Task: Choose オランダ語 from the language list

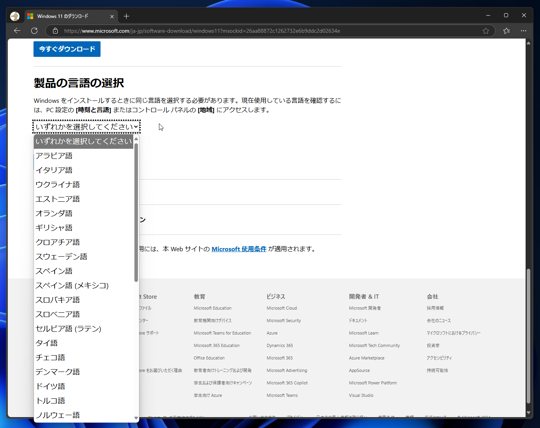Action: click(x=83, y=213)
